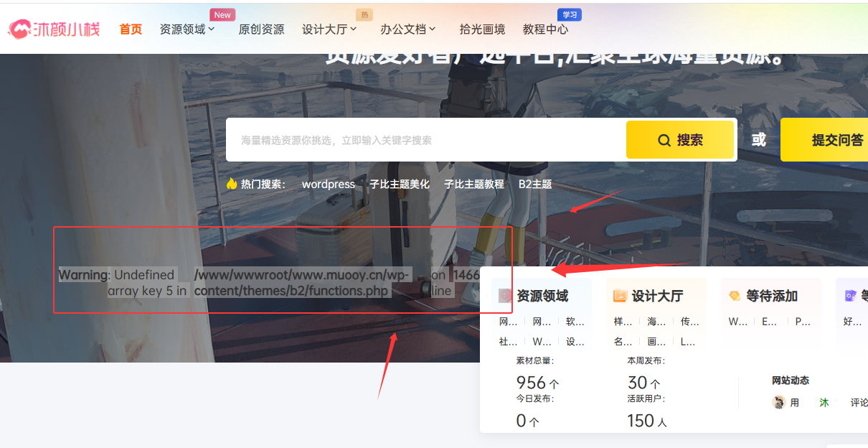Expand the 设计大厅 nav dropdown

click(329, 29)
